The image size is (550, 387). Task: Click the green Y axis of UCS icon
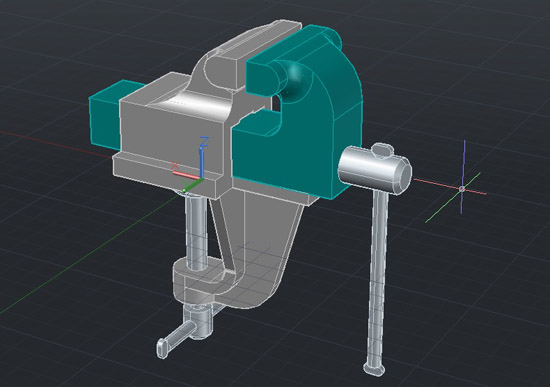192,185
